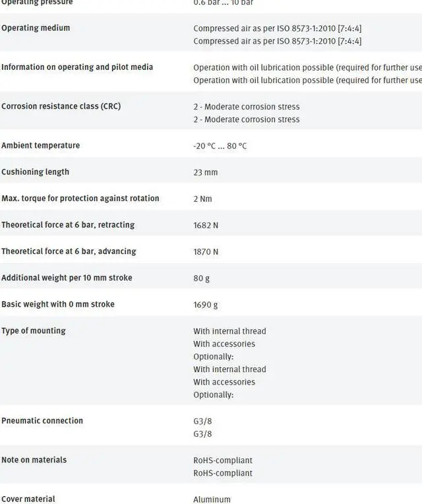Click the advancing theoretical force label
The height and width of the screenshot is (504, 422).
tap(69, 251)
